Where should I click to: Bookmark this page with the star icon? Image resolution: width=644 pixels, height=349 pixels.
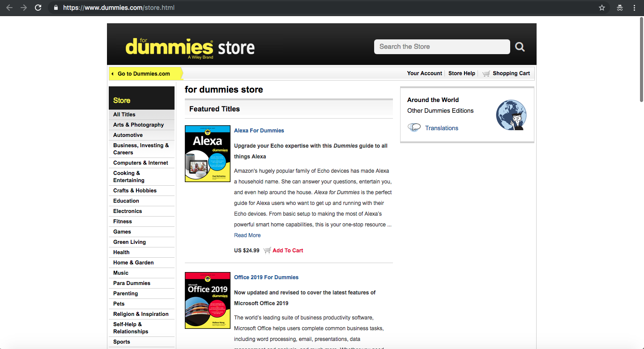602,8
